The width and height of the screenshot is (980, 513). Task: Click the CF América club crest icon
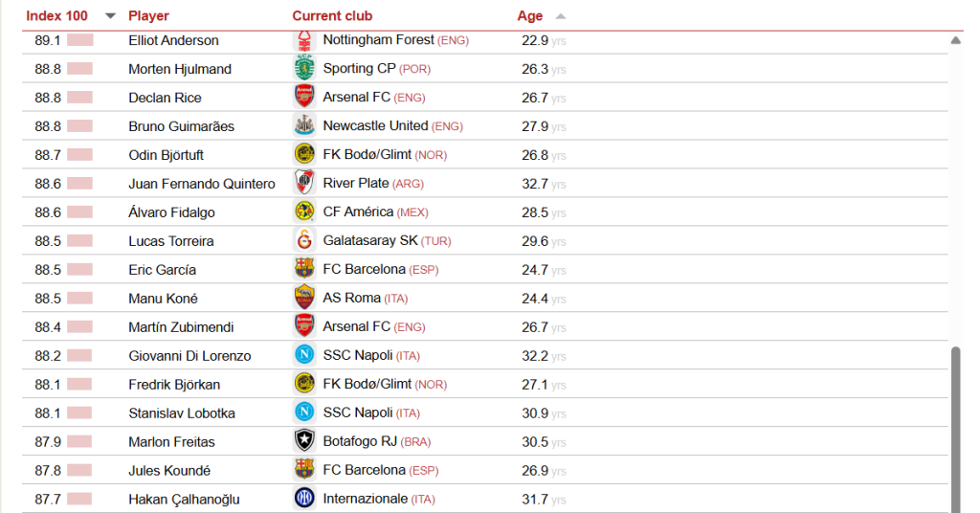pyautogui.click(x=304, y=212)
